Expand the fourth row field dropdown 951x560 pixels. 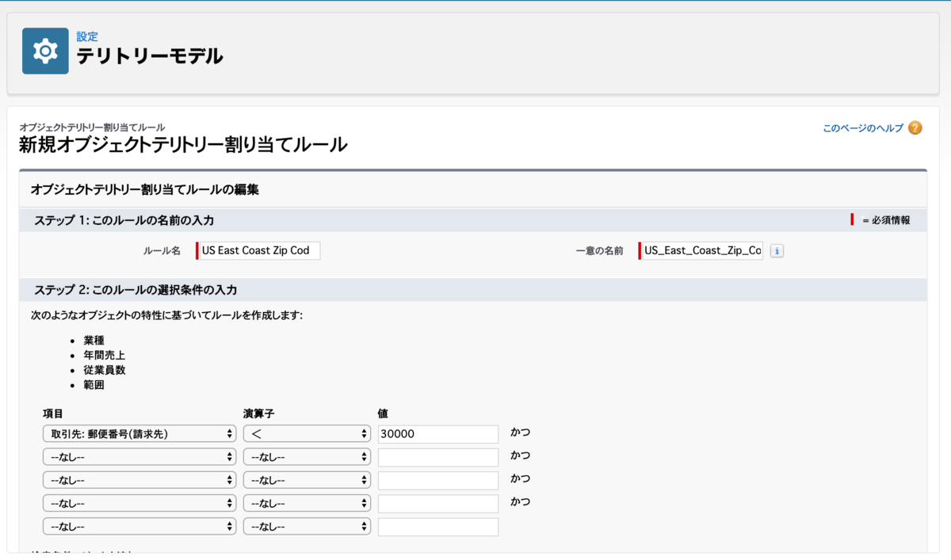click(139, 502)
